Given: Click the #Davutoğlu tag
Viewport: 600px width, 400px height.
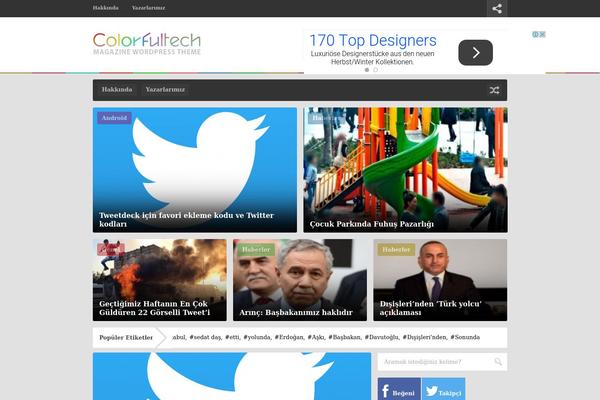Looking at the screenshot, I should 382,337.
